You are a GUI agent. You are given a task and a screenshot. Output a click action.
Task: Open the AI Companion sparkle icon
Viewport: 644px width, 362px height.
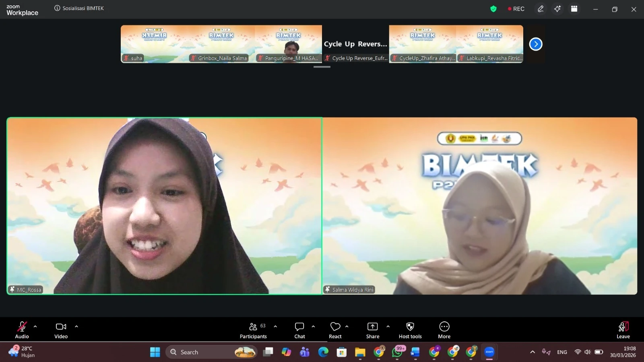[x=557, y=9]
